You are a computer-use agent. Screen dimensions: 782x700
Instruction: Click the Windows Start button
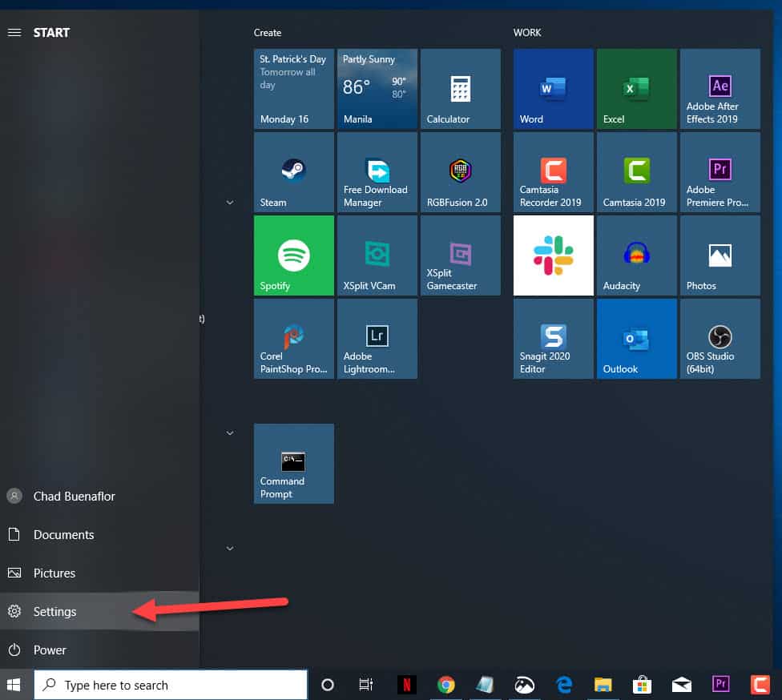[x=14, y=685]
